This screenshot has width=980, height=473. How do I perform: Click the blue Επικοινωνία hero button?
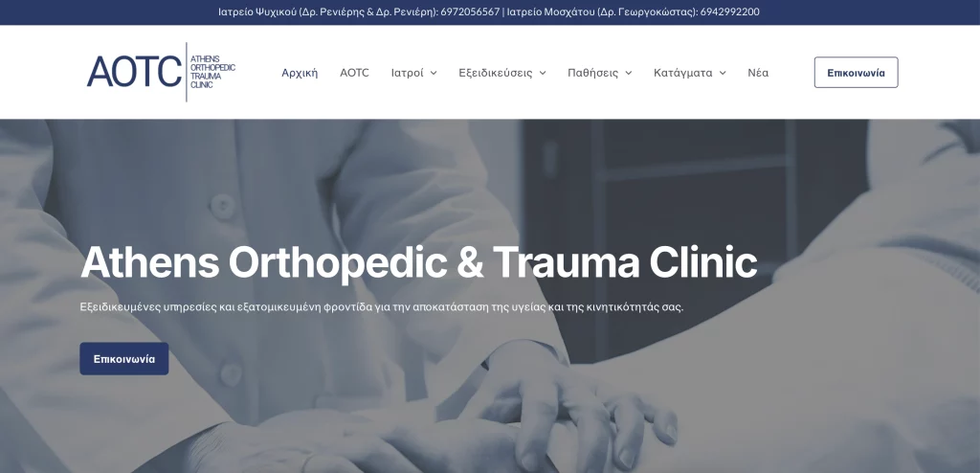click(x=123, y=358)
